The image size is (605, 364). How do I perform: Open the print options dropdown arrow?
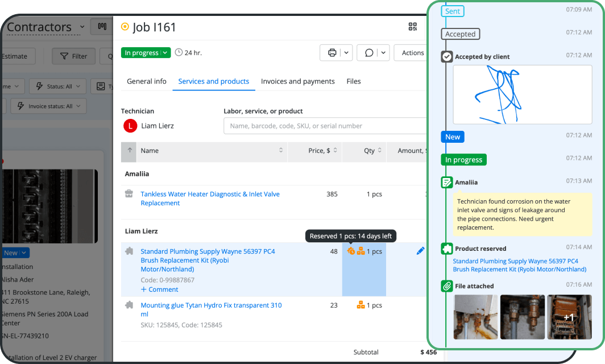click(x=346, y=53)
